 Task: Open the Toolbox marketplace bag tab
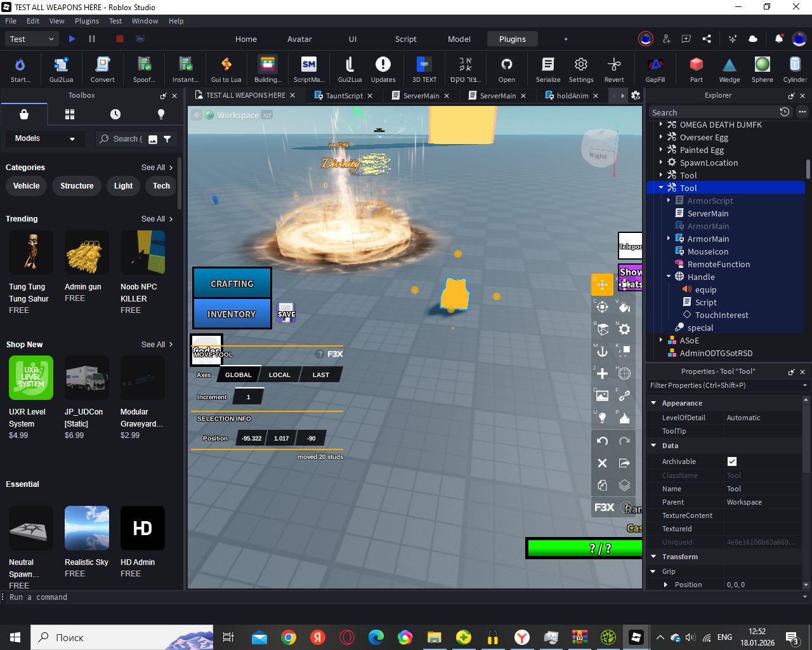tap(24, 114)
